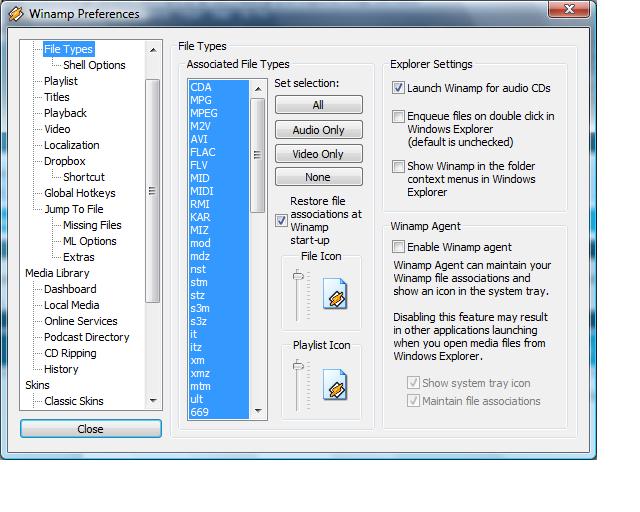Click the Winamp logo in title bar
640x512 pixels.
pos(16,13)
